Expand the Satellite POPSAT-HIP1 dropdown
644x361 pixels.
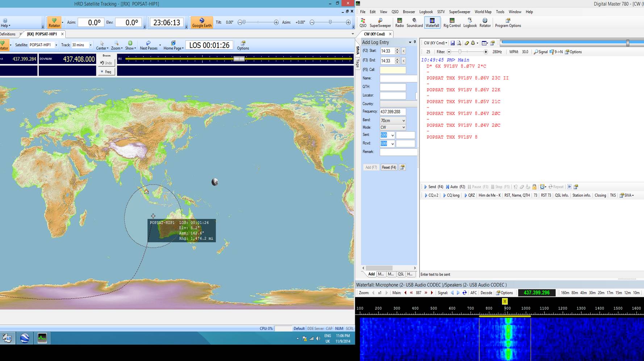(56, 45)
